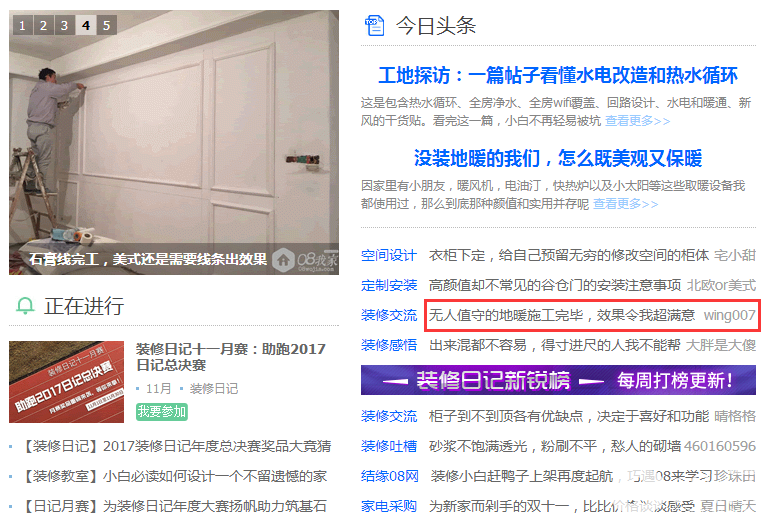
Task: Open headline 没装地暖的我们，怎么既美观又保暖
Action: click(x=558, y=159)
